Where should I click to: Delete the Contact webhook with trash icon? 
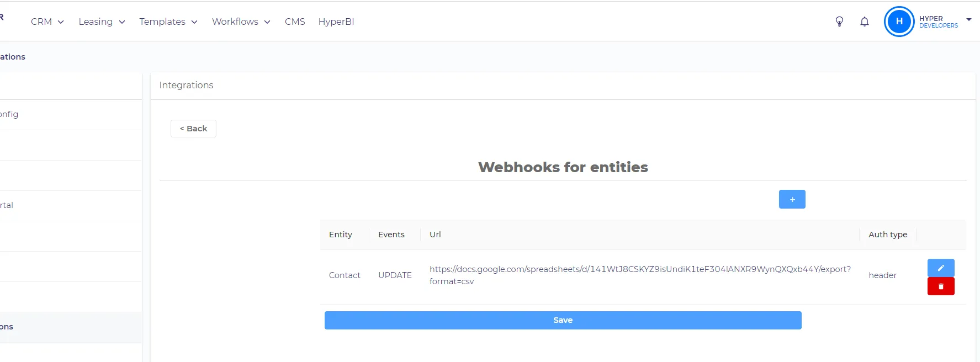tap(941, 286)
